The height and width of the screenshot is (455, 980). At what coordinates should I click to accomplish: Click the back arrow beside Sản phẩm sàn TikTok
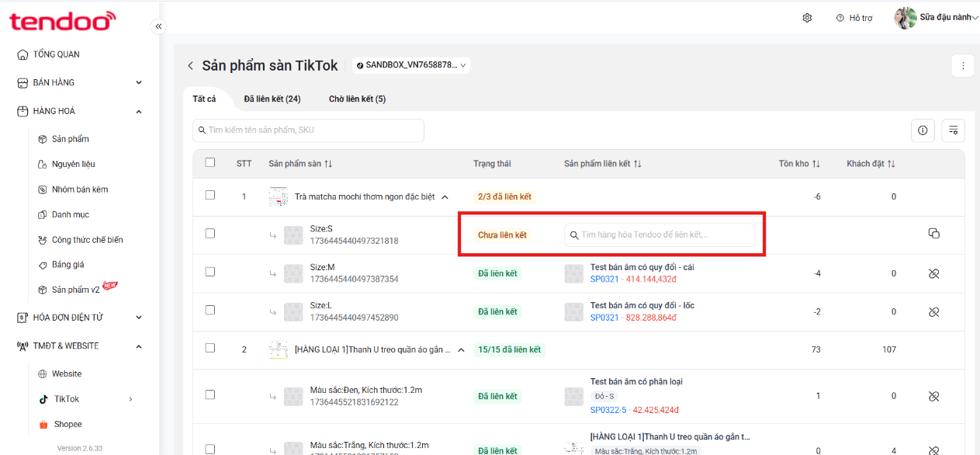(x=190, y=66)
